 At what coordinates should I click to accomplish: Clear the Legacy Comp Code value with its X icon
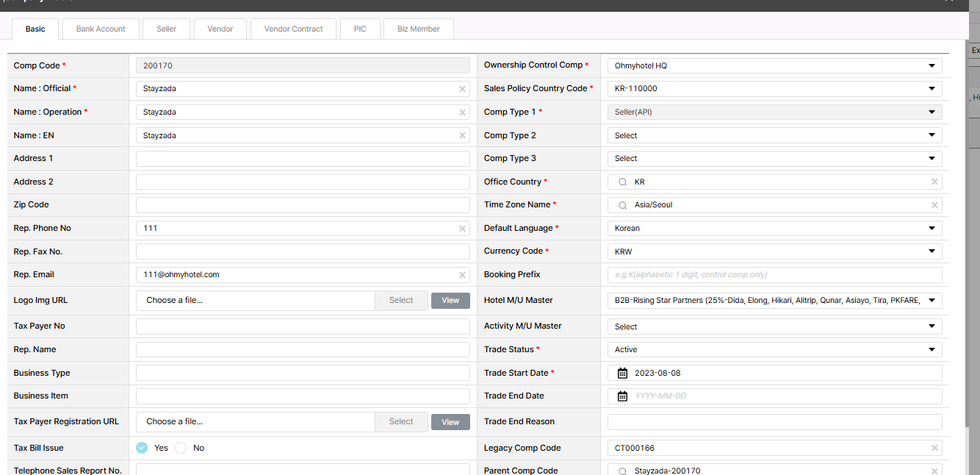tap(934, 448)
